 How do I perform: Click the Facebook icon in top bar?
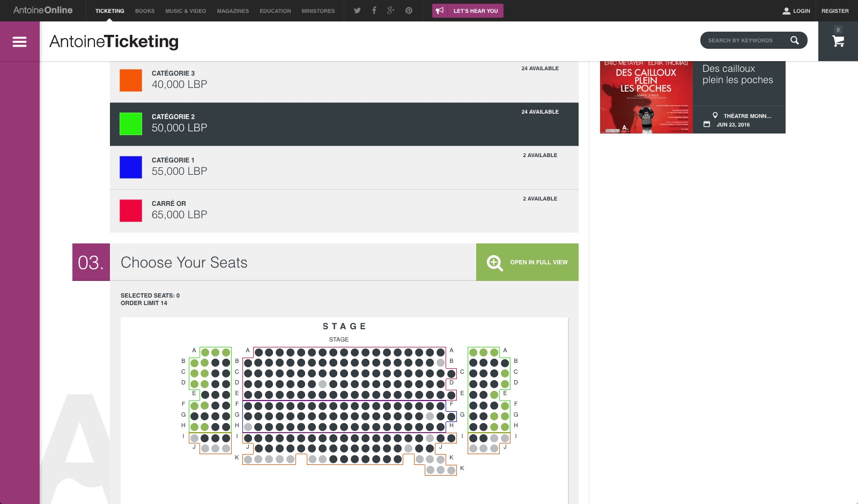tap(374, 11)
